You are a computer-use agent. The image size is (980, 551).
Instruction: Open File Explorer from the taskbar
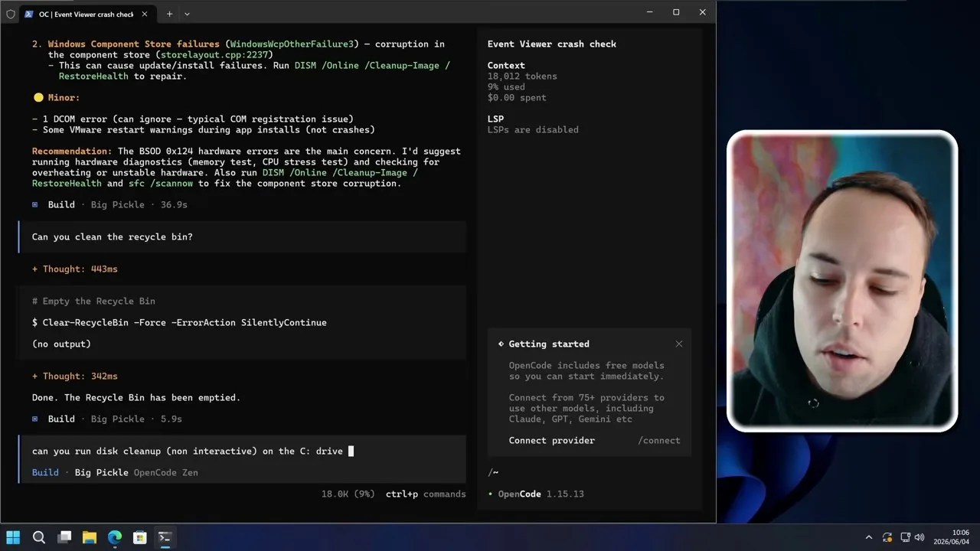[x=90, y=537]
